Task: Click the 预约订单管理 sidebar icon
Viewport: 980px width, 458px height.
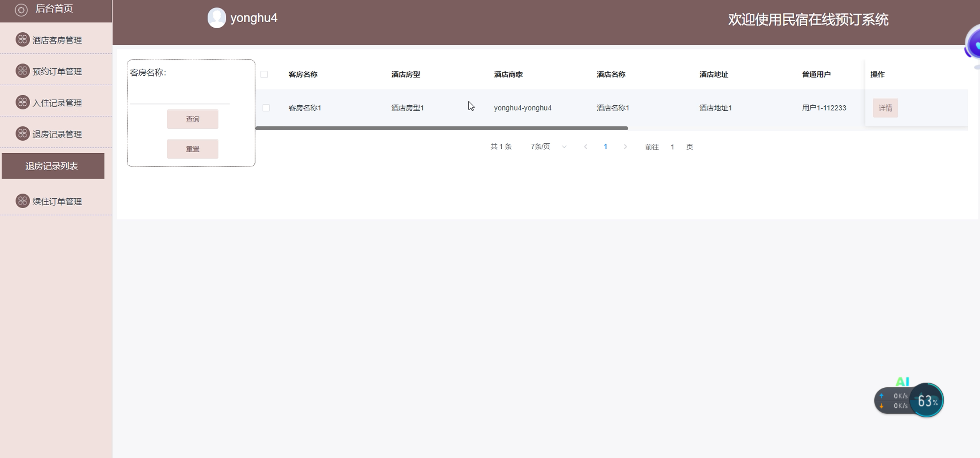Action: pos(23,71)
